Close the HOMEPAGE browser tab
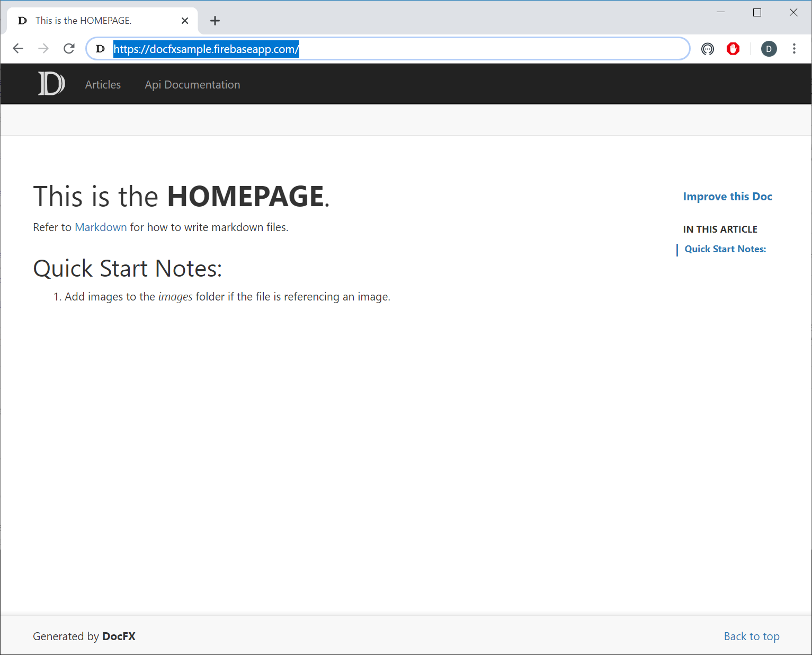812x655 pixels. coord(185,21)
